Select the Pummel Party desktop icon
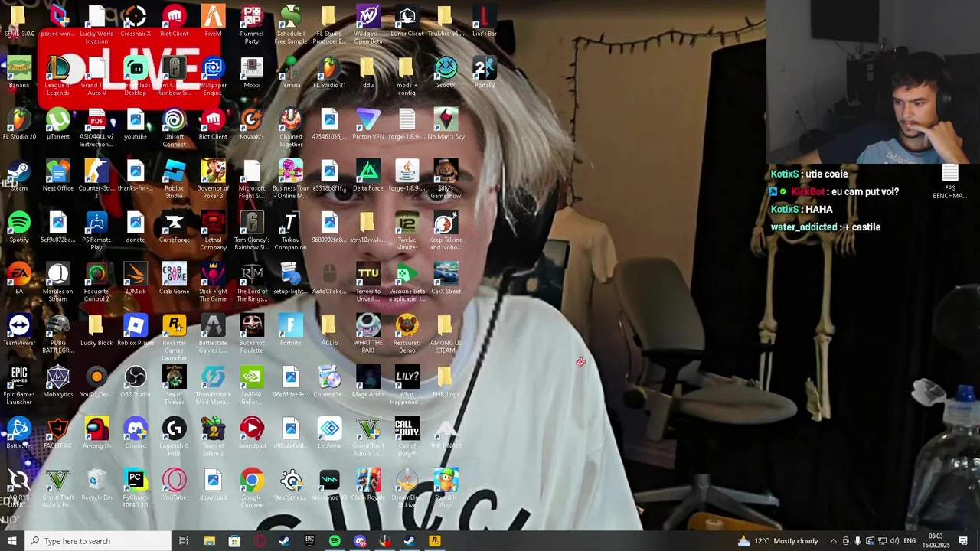Screen dimensions: 980x551 pyautogui.click(x=252, y=24)
